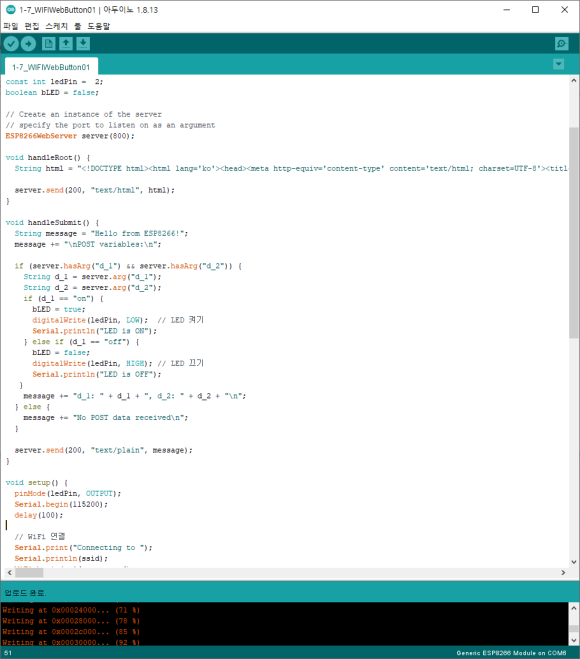The width and height of the screenshot is (580, 659).
Task: Open the 편집 menu
Action: tap(32, 26)
